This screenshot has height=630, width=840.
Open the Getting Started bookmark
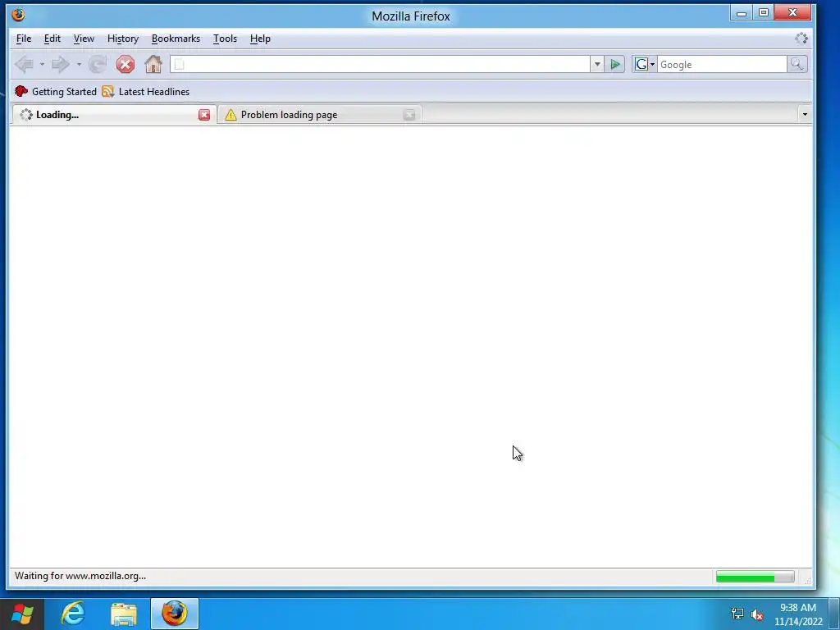(x=56, y=92)
